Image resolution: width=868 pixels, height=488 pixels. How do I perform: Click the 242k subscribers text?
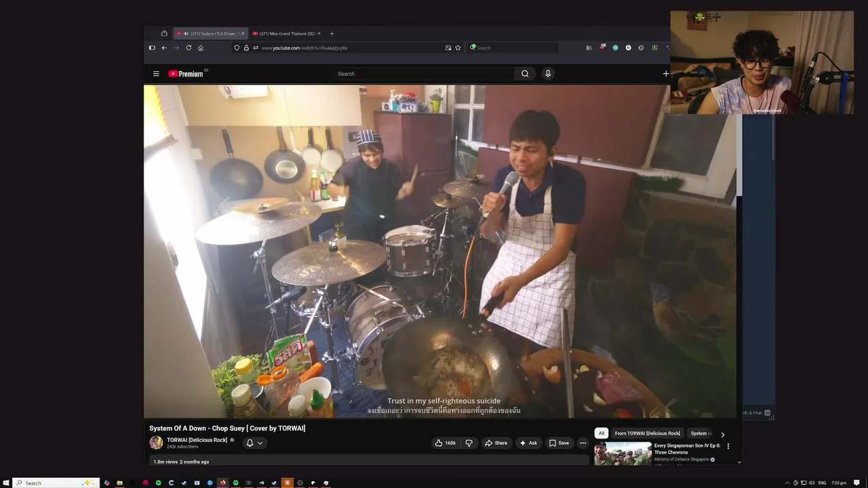[182, 447]
